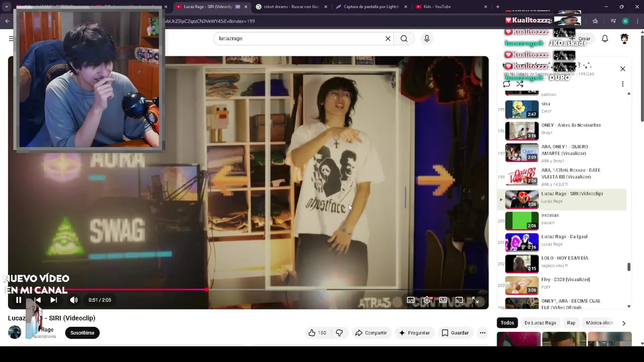Open more actions three-dot menu below video
The width and height of the screenshot is (644, 362).
click(x=482, y=333)
